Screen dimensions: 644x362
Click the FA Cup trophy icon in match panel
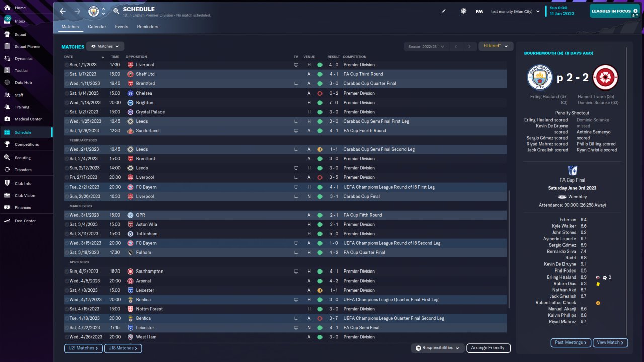[x=572, y=170]
